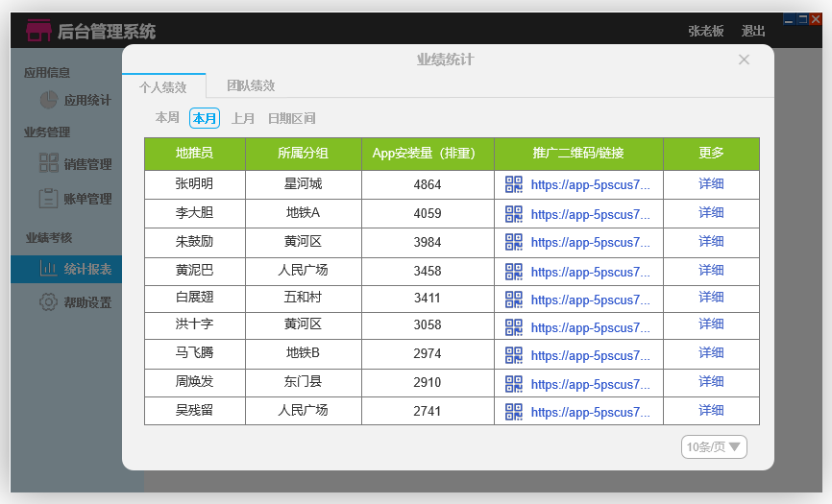Open QR code icon for 洪十字
This screenshot has height=504, width=832.
514,327
